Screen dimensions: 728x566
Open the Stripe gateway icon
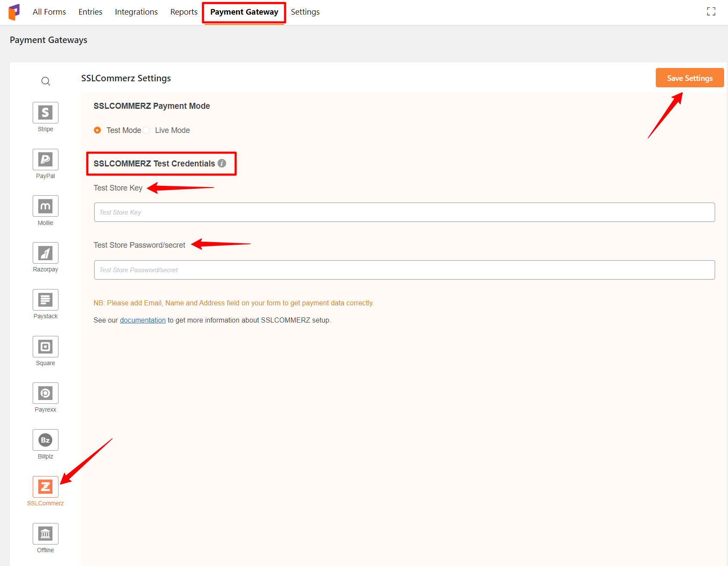click(46, 113)
